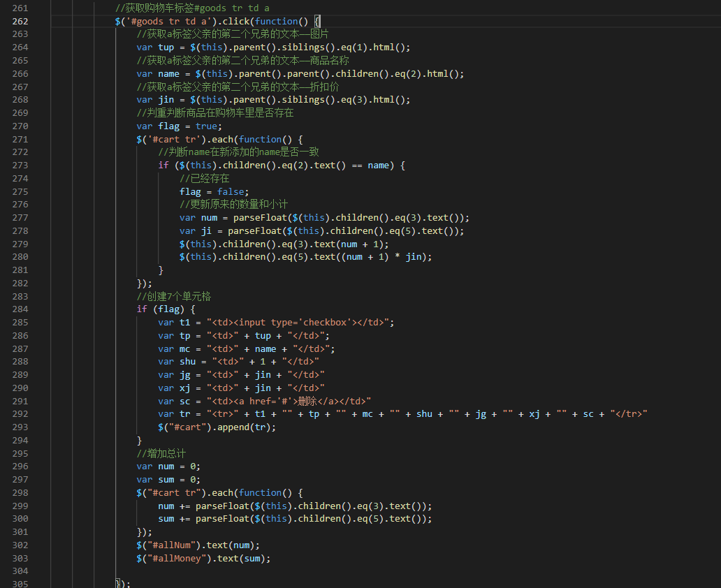Click 'var mc' declaration on line 287
Image resolution: width=721 pixels, height=588 pixels.
click(x=247, y=349)
